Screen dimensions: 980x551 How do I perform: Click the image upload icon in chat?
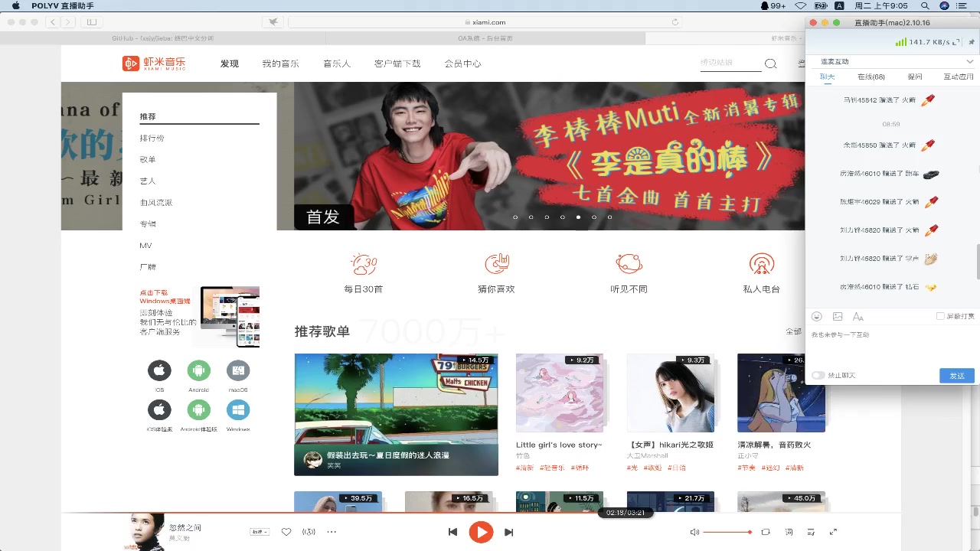coord(838,316)
